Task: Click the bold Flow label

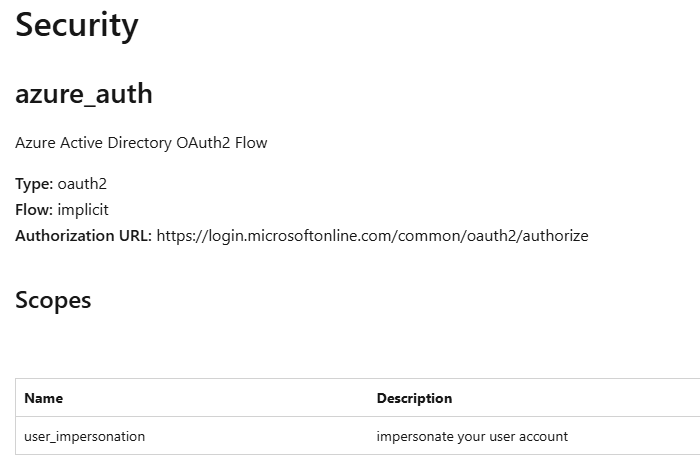Action: pyautogui.click(x=34, y=210)
